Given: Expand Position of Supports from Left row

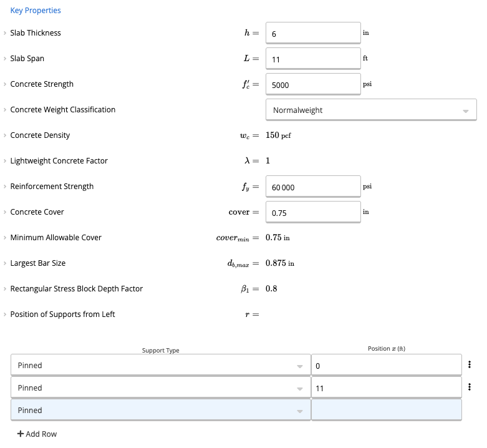Looking at the screenshot, I should coord(5,314).
